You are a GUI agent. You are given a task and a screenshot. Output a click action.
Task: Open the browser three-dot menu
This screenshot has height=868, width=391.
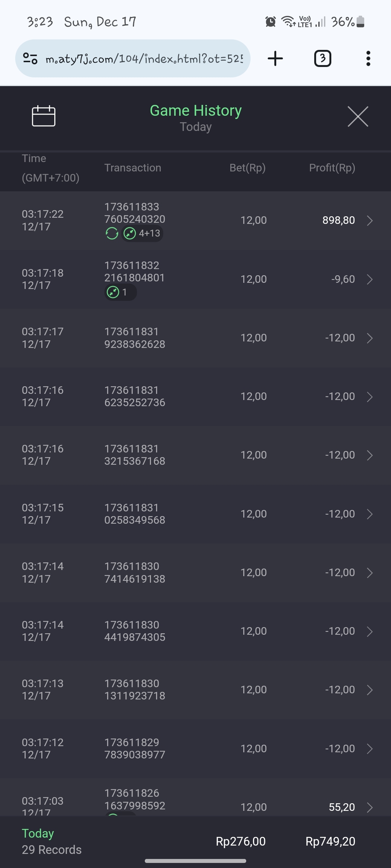click(x=368, y=59)
